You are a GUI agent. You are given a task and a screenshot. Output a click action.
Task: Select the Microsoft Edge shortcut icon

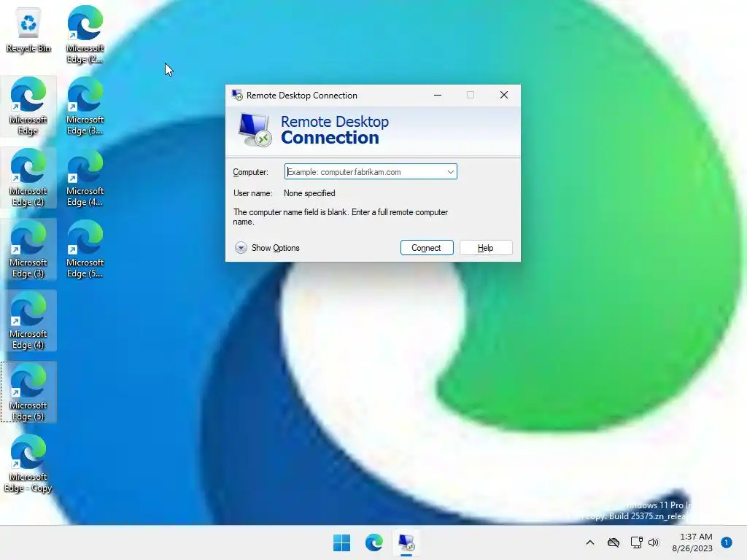tap(28, 106)
